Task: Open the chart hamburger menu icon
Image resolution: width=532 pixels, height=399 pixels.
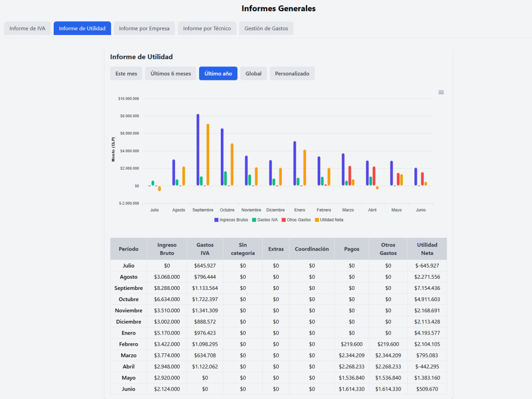Action: point(441,92)
